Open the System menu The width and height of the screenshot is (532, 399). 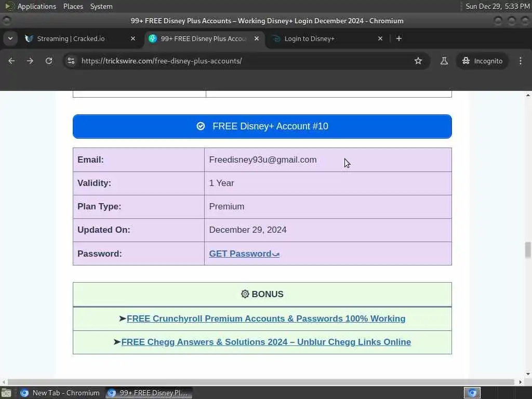(x=101, y=6)
